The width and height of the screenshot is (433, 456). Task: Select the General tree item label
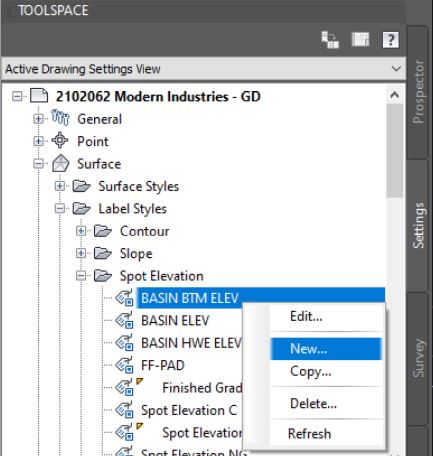pos(99,119)
